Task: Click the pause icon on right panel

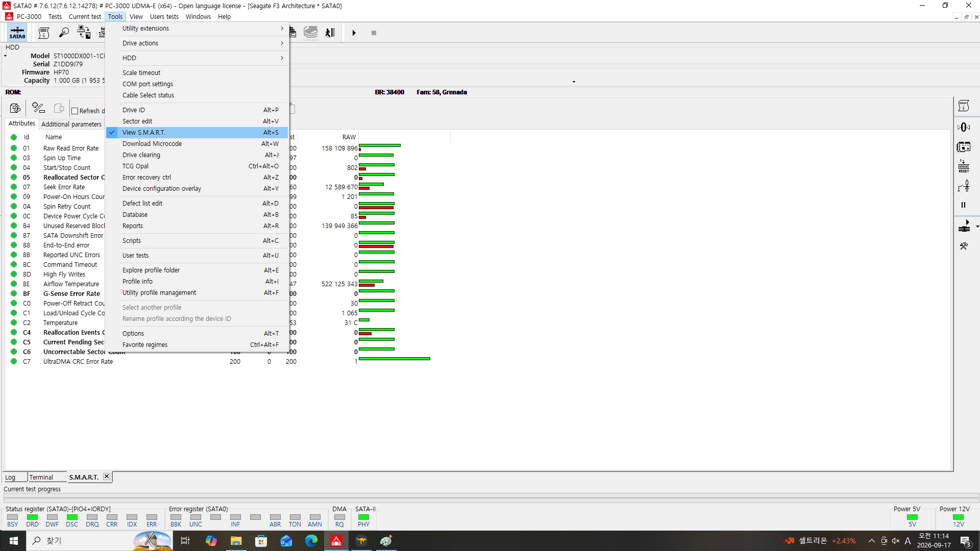Action: (x=964, y=205)
